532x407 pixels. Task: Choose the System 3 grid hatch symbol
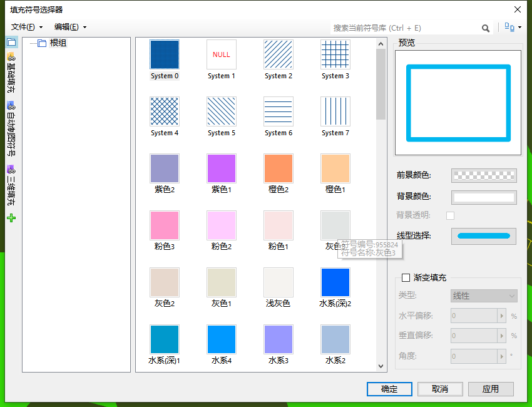pos(335,54)
